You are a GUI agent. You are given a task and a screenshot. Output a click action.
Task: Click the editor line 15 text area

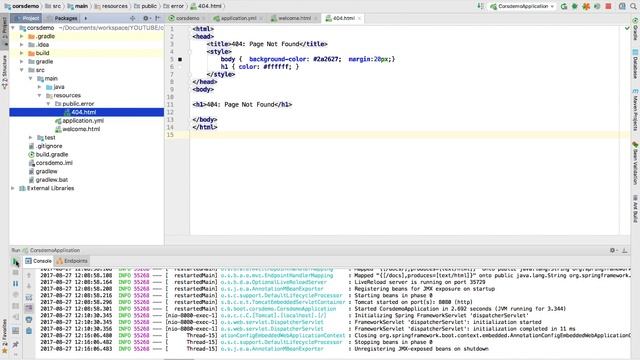pos(409,135)
